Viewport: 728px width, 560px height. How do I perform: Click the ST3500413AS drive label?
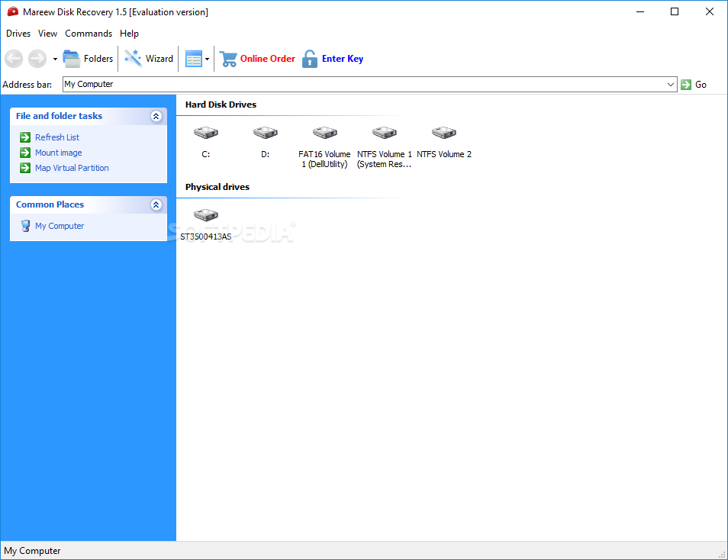(206, 237)
